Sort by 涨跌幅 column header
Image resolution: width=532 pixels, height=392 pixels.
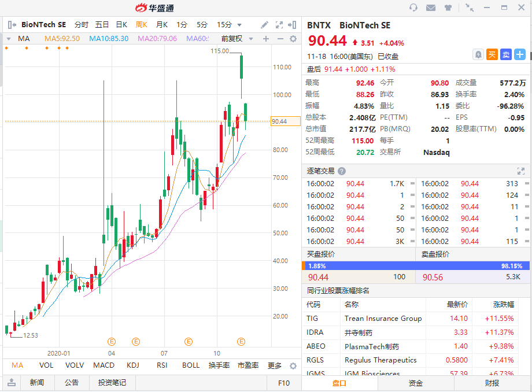coord(504,304)
